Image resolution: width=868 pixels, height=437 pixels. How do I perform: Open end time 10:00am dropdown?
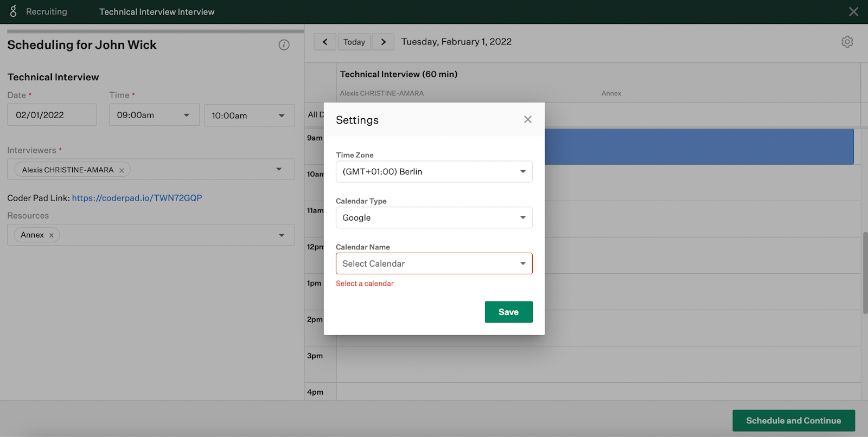pos(249,115)
